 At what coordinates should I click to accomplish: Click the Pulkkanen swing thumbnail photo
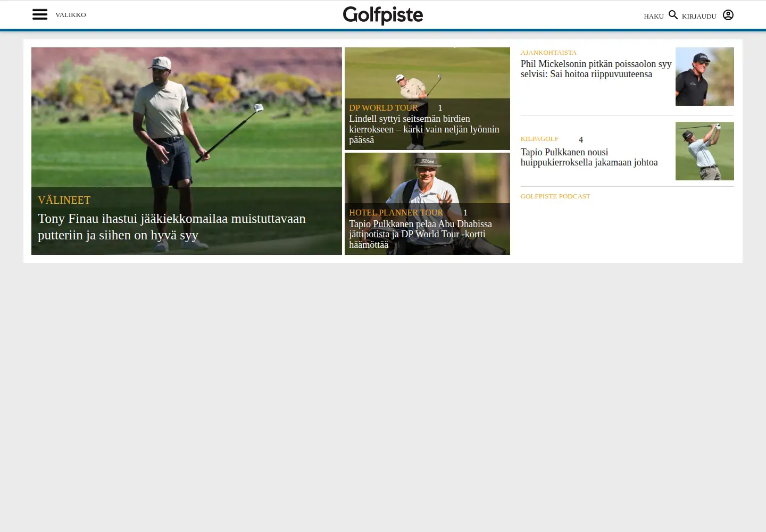(x=705, y=151)
